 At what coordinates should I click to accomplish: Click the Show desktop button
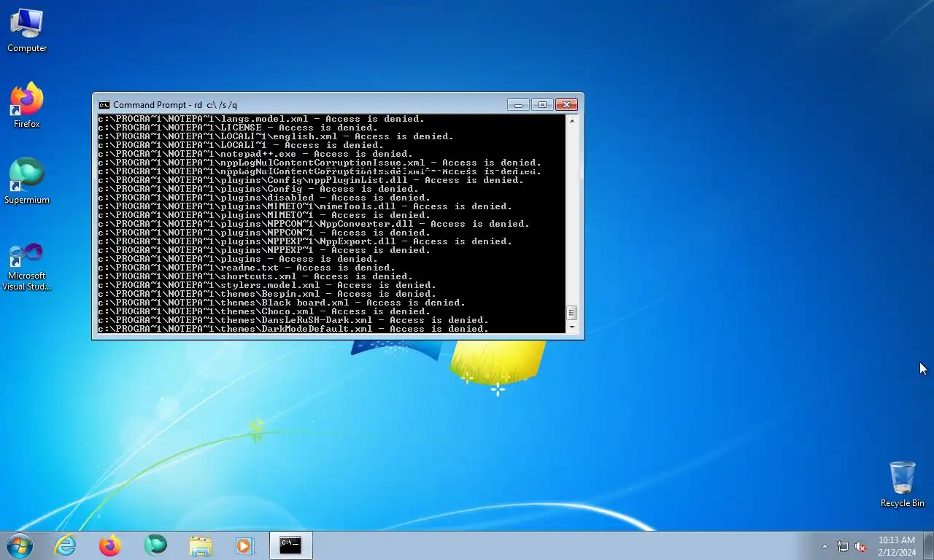click(x=928, y=545)
